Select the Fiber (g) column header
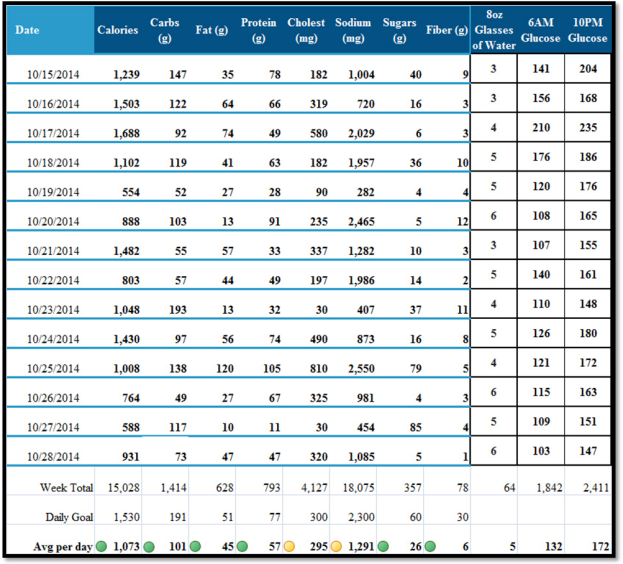The height and width of the screenshot is (564, 623). point(447,30)
